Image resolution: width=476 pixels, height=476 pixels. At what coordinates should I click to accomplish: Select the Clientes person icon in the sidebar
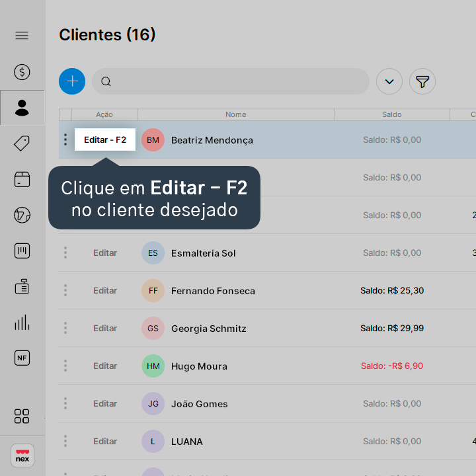tap(22, 108)
